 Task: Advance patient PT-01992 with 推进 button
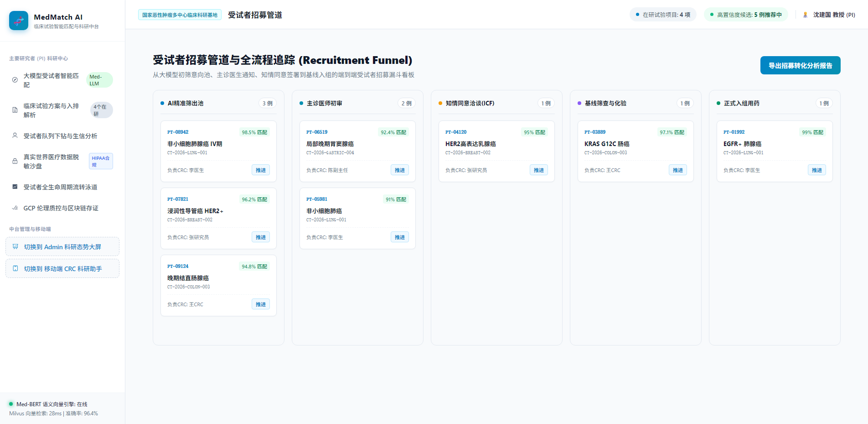point(817,170)
